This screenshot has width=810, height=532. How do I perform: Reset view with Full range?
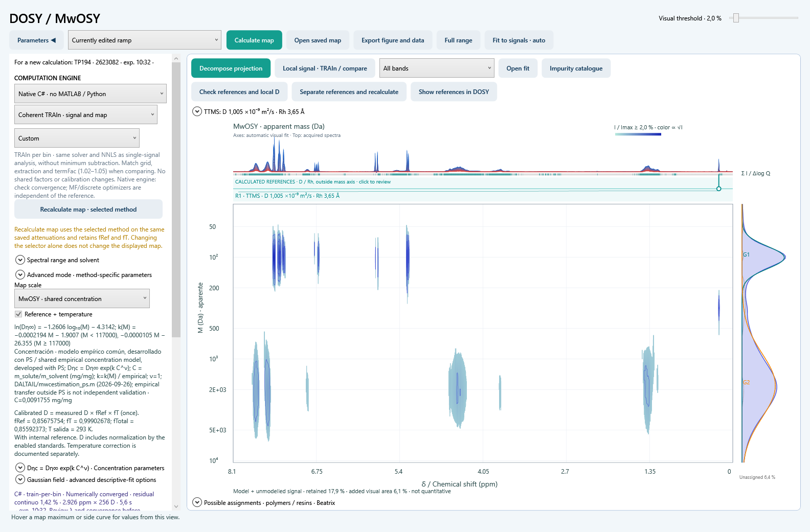point(458,40)
